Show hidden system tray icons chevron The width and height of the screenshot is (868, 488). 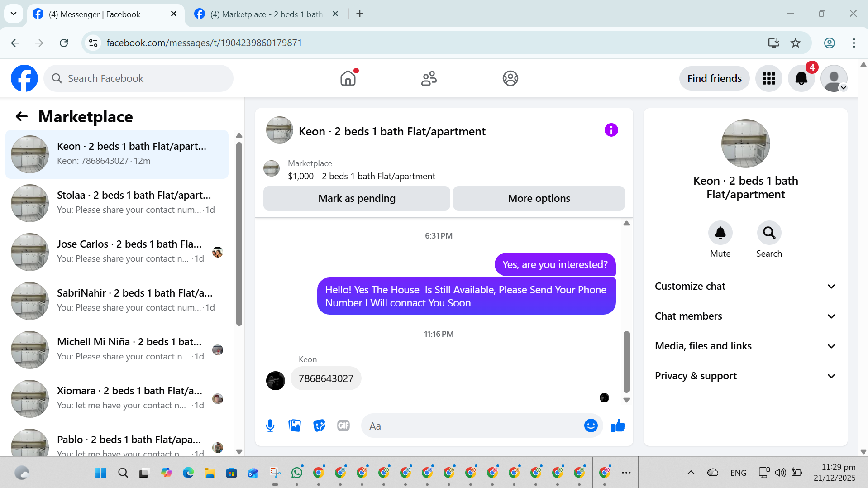[691, 473]
